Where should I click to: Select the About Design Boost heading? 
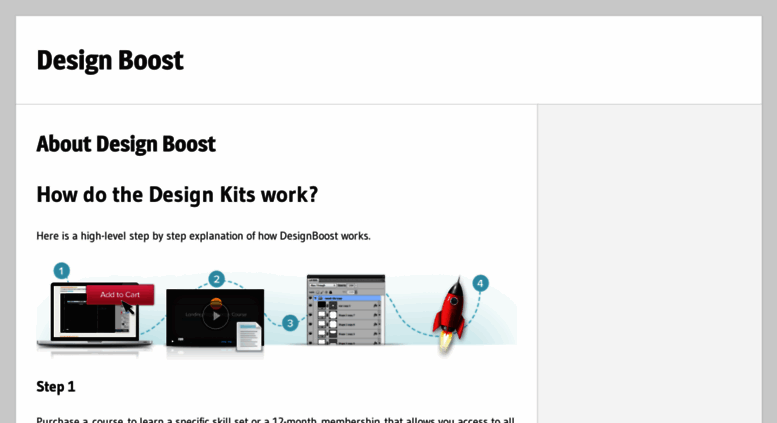click(126, 145)
